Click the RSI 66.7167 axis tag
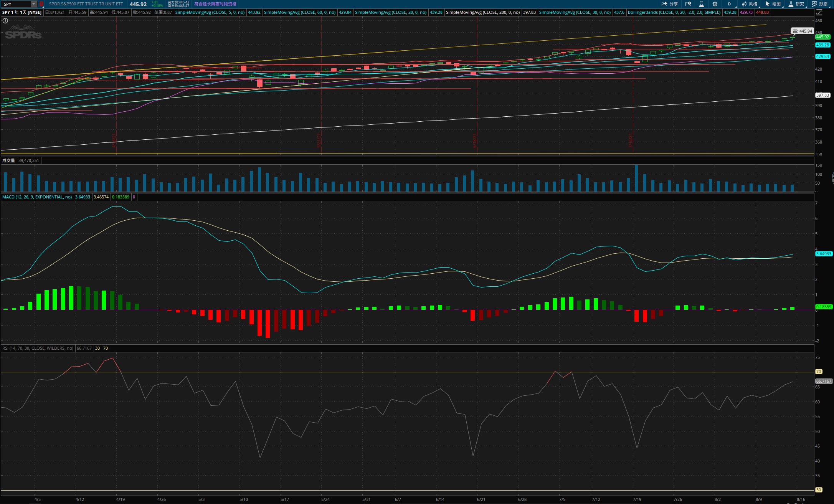The height and width of the screenshot is (504, 834). (823, 381)
